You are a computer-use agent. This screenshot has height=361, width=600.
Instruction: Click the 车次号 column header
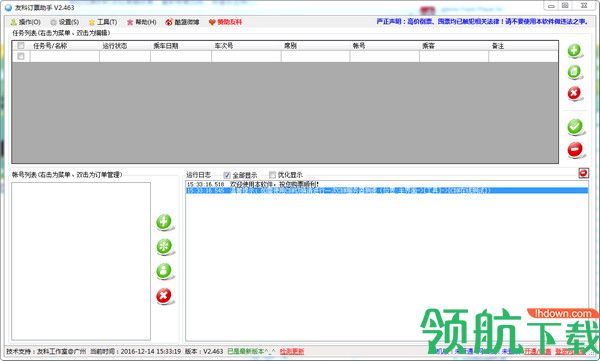(x=224, y=46)
